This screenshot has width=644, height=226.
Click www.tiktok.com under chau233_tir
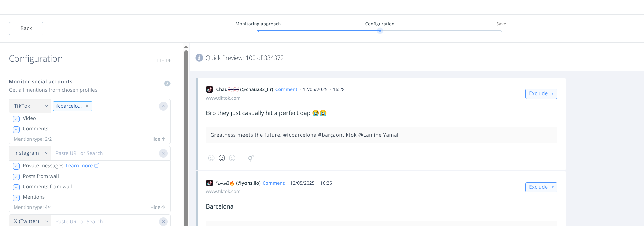(x=223, y=98)
